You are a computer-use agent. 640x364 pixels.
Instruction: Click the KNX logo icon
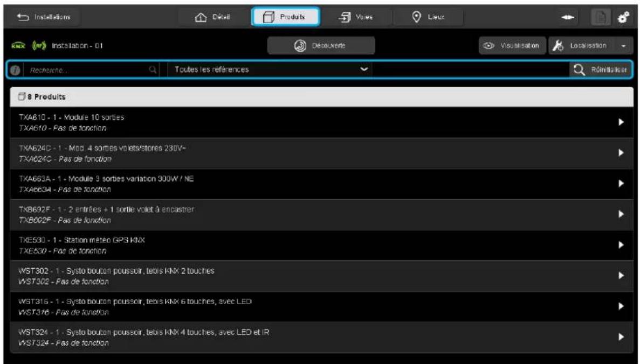tap(18, 46)
